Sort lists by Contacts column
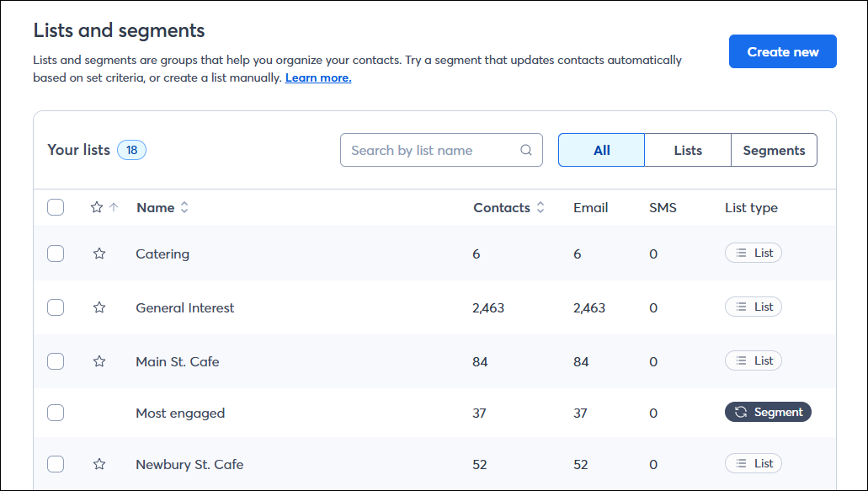The image size is (868, 491). click(509, 207)
